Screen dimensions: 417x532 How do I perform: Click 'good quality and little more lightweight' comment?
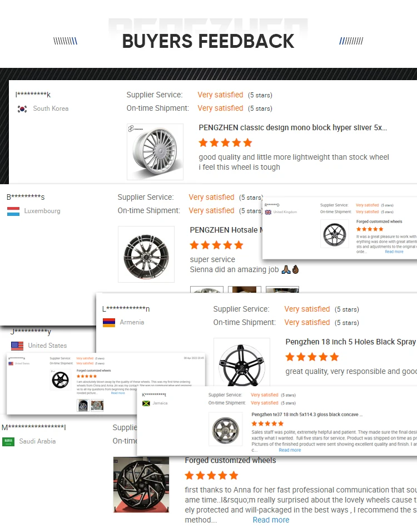point(294,157)
